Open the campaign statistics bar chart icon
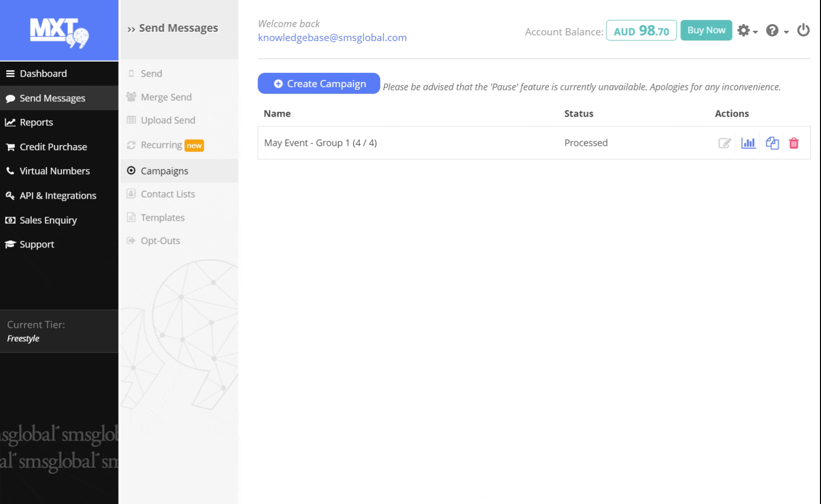 (x=748, y=143)
